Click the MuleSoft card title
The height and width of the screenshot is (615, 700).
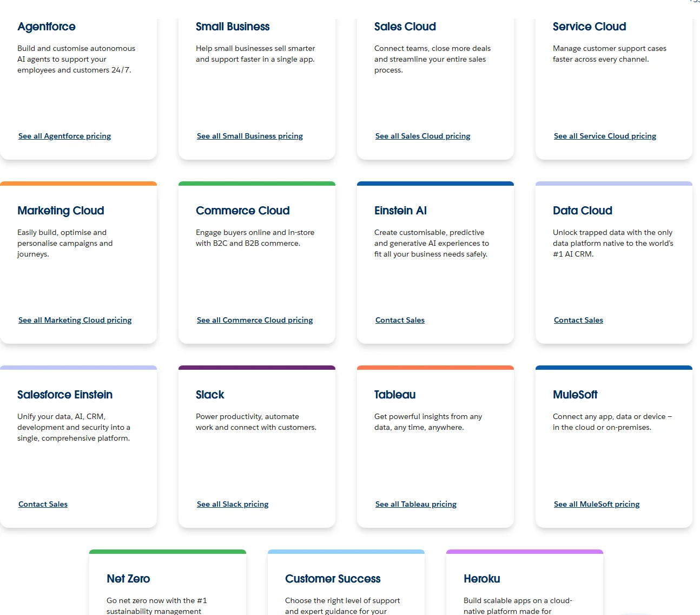tap(575, 395)
